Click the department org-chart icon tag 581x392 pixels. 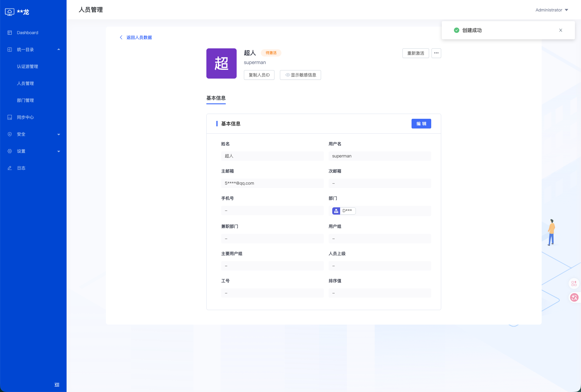[x=336, y=211]
